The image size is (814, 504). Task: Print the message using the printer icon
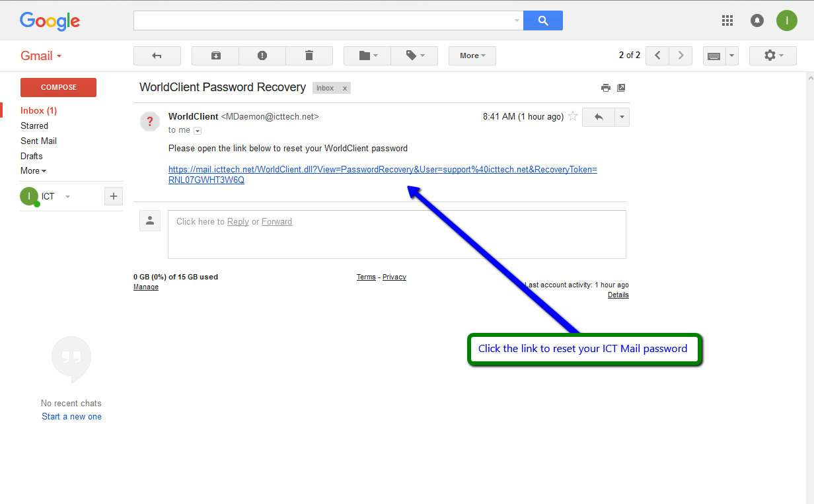click(606, 88)
